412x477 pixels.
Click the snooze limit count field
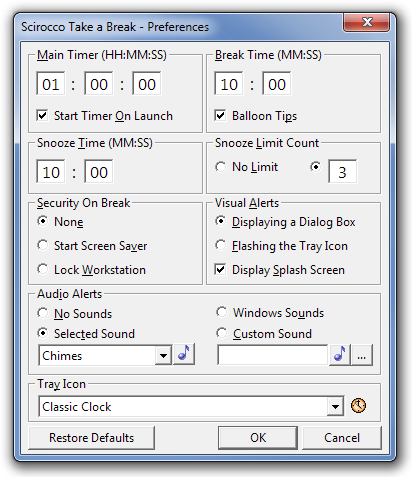[342, 171]
